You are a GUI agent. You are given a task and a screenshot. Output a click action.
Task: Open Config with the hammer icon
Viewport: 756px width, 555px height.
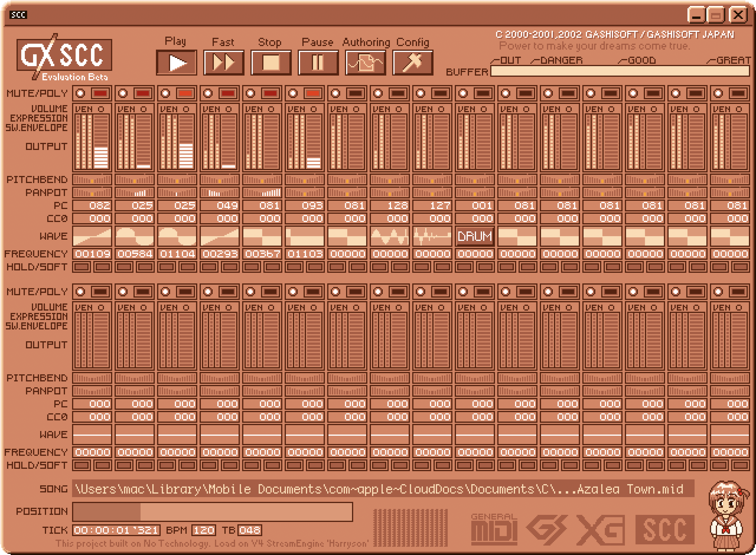(413, 63)
